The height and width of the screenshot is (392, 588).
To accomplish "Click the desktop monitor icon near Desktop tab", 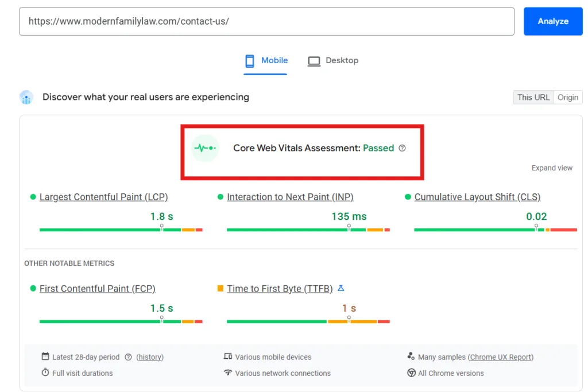I will (x=314, y=60).
